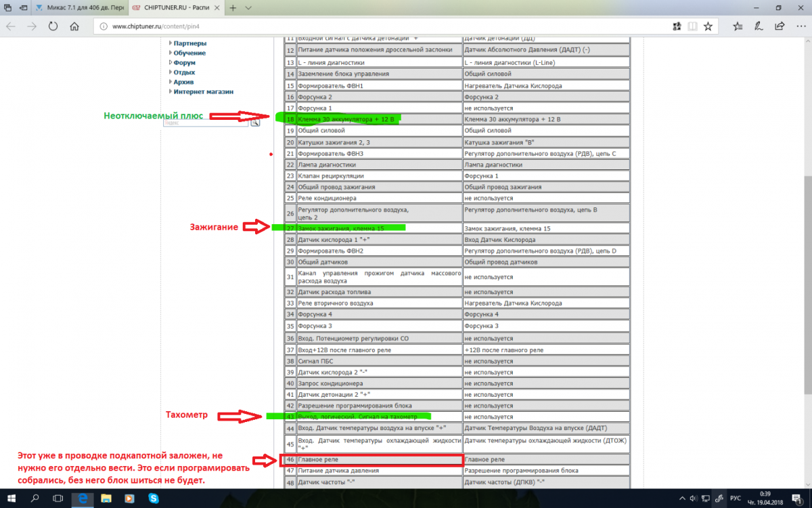The image size is (812, 508).
Task: Open Skype from the taskbar
Action: click(154, 499)
